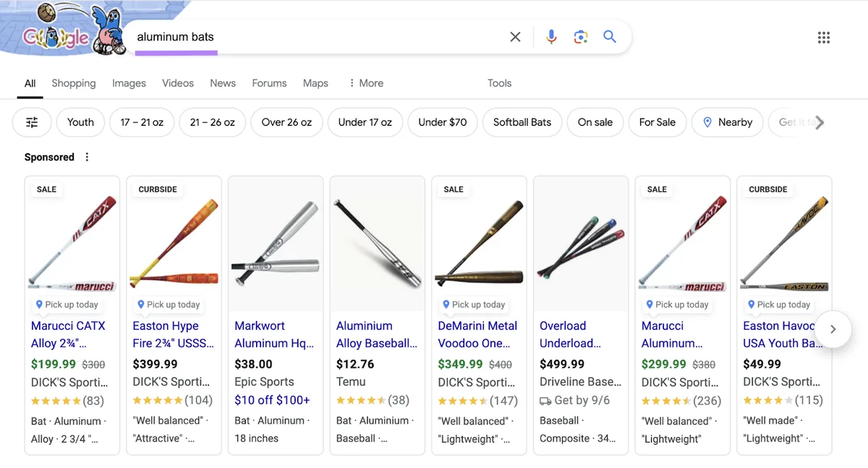Screen dimensions: 868x468
Task: Open the Easton Havoc USA Youth link
Action: coord(783,334)
